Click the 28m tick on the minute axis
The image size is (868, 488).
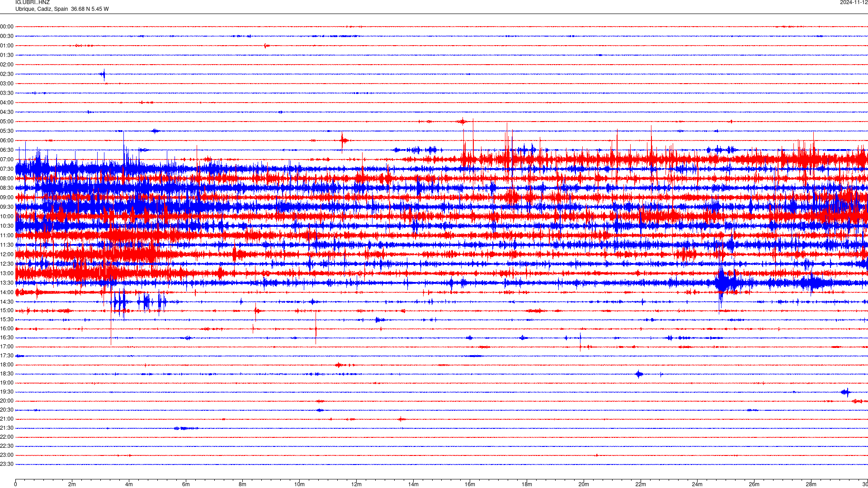811,484
